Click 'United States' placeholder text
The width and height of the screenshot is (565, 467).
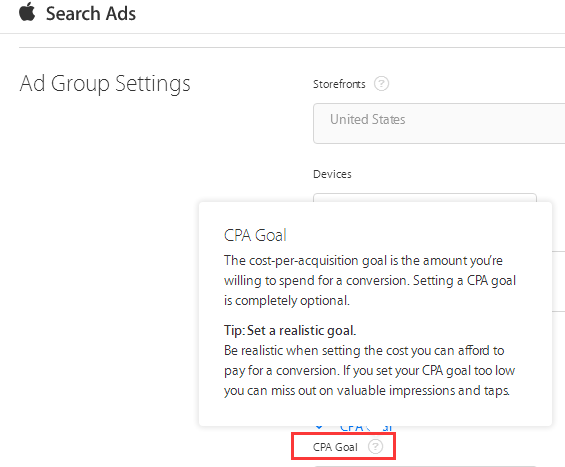(x=368, y=119)
